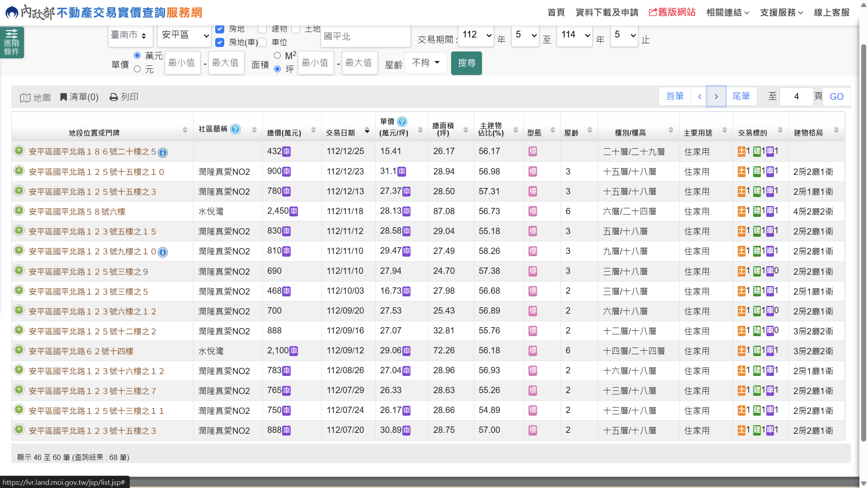Open 資料下載及申請 page
The image size is (868, 488).
(x=607, y=13)
